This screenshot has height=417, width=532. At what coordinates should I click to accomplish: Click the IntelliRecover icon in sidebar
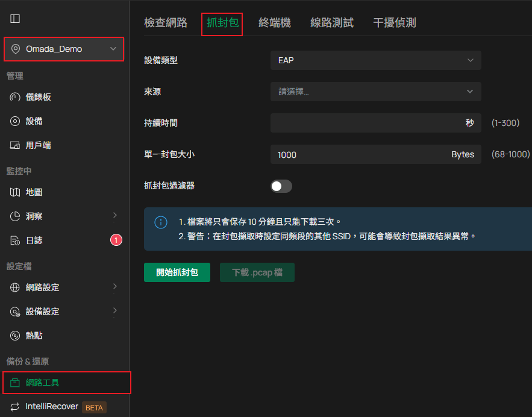coord(16,407)
